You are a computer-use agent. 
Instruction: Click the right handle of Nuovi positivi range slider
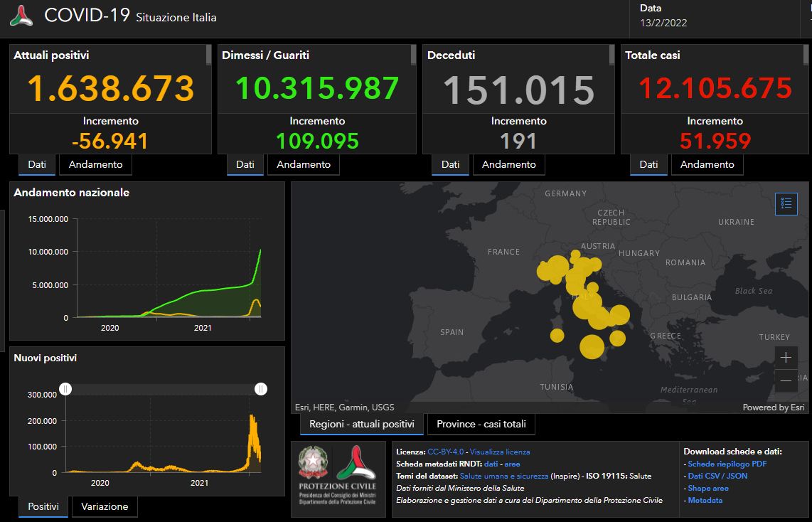point(261,389)
